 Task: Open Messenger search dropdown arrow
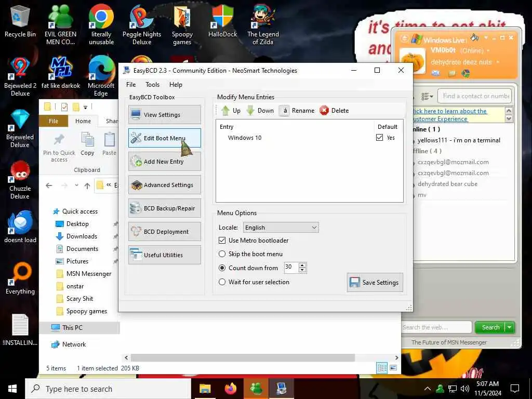pos(510,327)
